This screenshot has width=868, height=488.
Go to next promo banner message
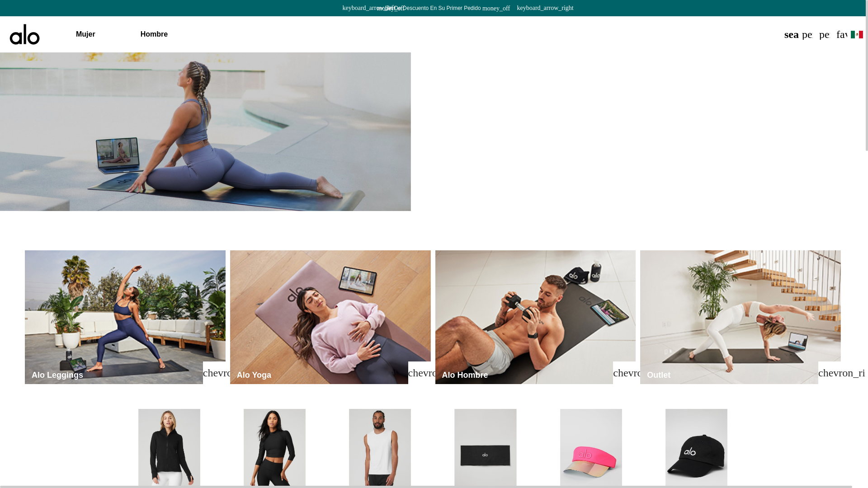pos(545,8)
